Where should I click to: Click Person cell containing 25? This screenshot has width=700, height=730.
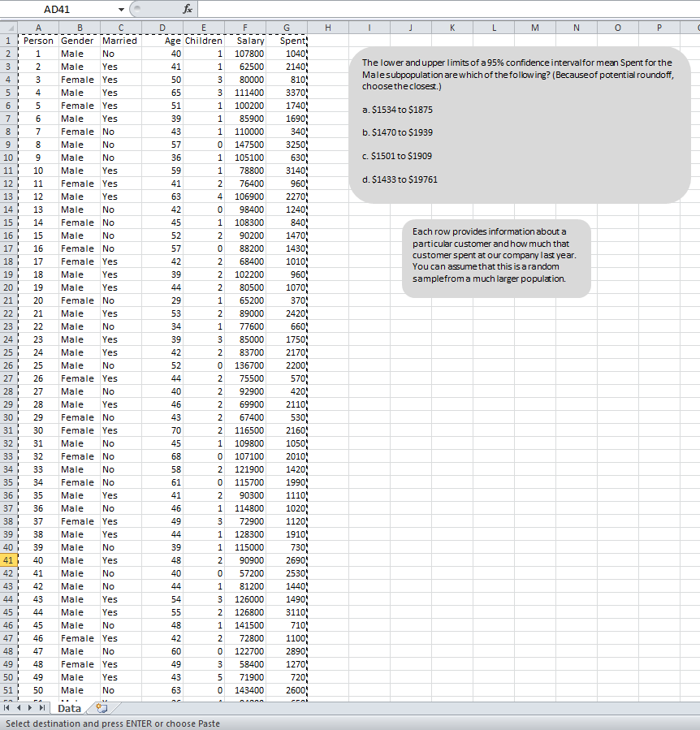[x=38, y=365]
